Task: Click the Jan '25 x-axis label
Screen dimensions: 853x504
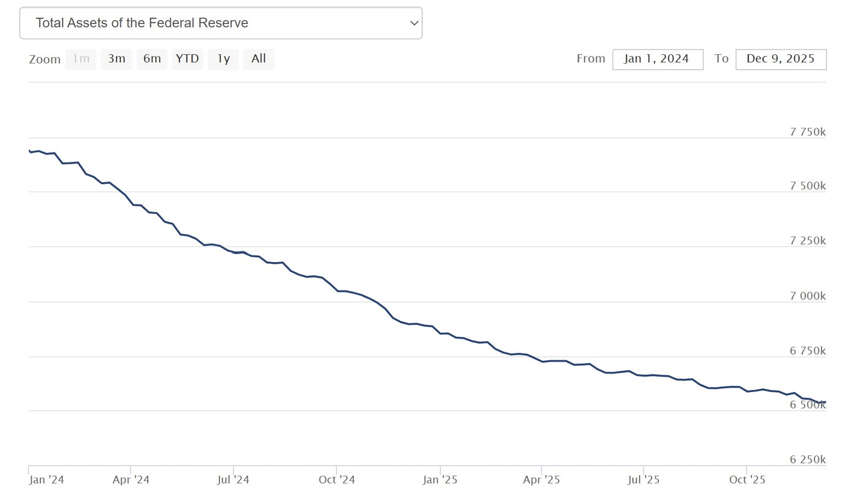Action: (440, 479)
